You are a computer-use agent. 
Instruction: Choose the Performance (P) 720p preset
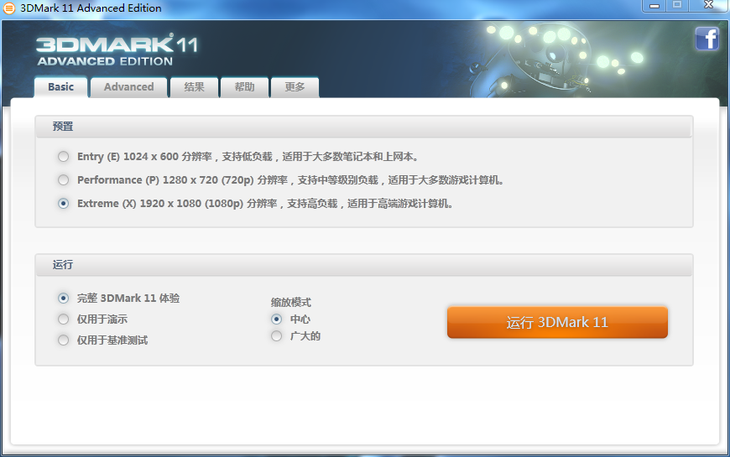point(64,180)
